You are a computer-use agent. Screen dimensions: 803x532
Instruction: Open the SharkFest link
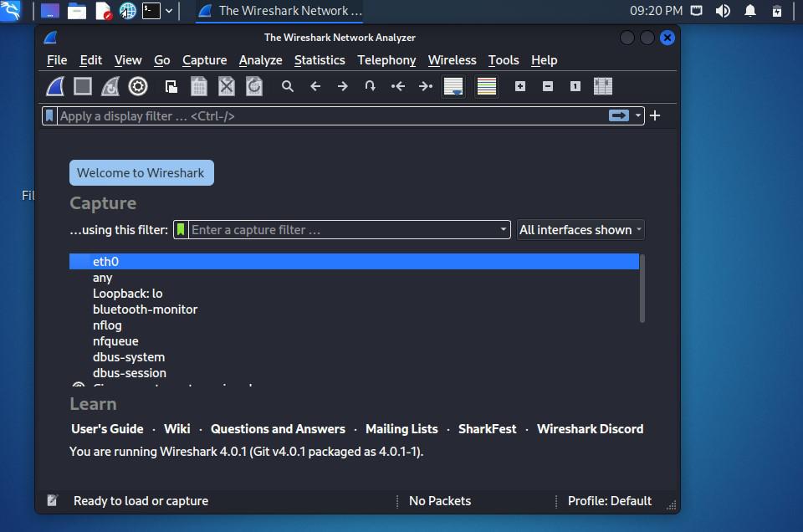(x=487, y=429)
